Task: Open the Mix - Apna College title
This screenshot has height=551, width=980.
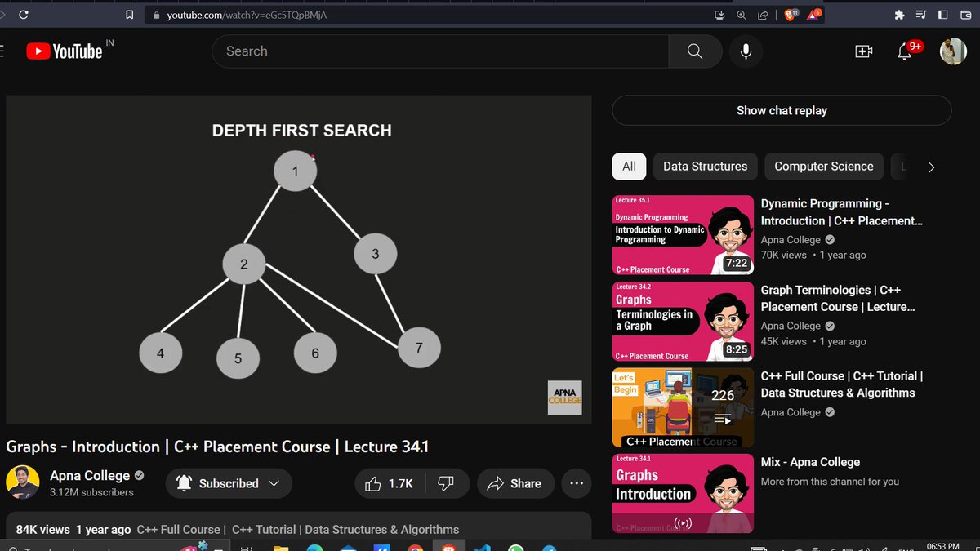Action: click(810, 462)
